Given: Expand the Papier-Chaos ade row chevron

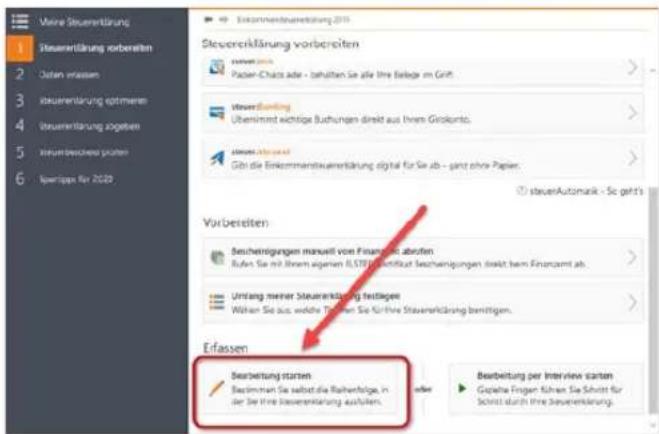Looking at the screenshot, I should point(632,67).
